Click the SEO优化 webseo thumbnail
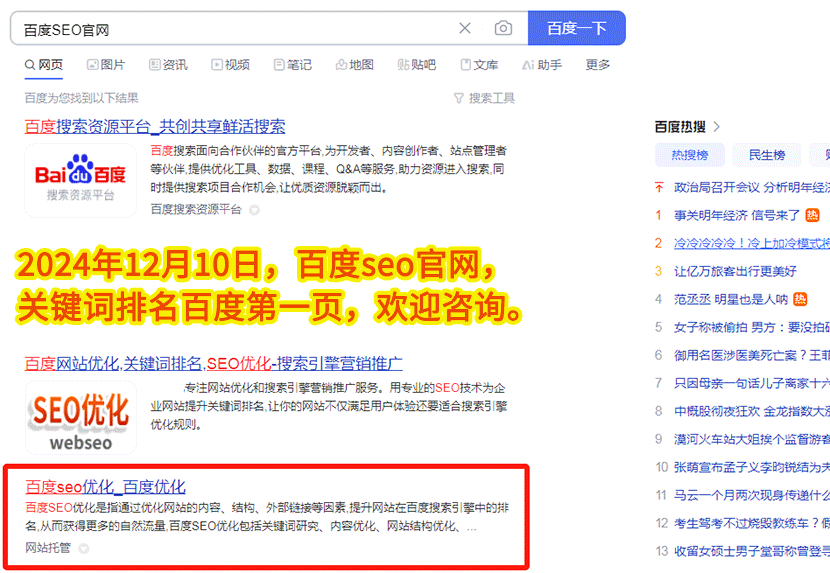 [x=80, y=417]
